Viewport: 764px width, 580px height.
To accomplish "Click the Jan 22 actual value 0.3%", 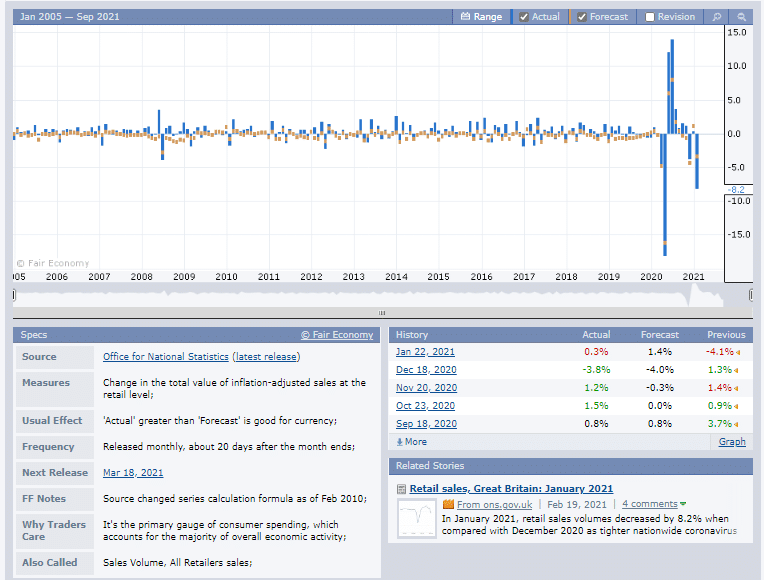I will [596, 352].
